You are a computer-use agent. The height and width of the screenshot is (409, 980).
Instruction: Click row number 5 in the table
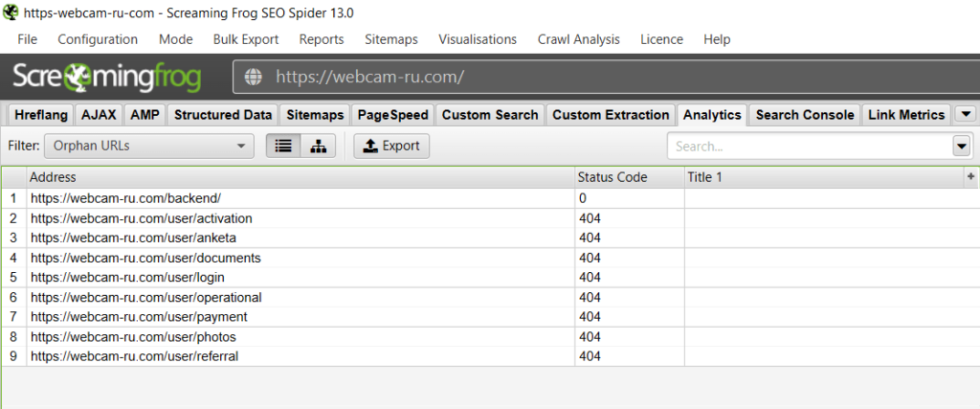tap(13, 277)
